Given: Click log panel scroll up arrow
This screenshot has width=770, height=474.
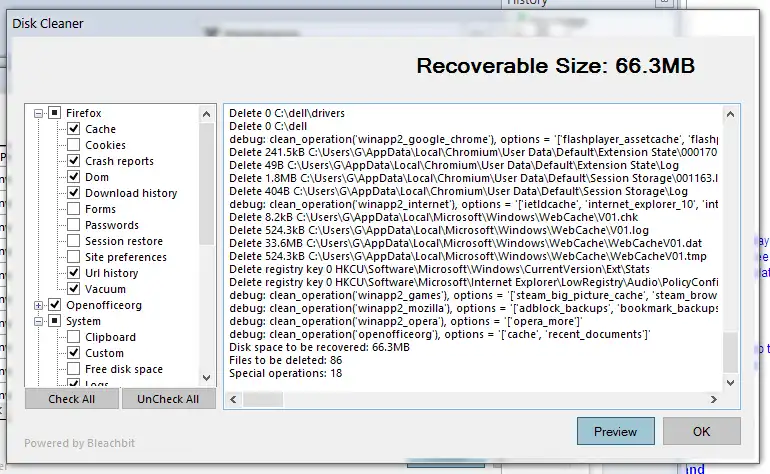Looking at the screenshot, I should click(x=730, y=114).
